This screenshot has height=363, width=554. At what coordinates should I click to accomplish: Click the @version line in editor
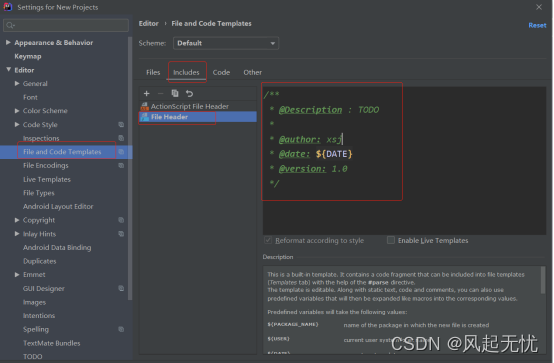coord(308,169)
